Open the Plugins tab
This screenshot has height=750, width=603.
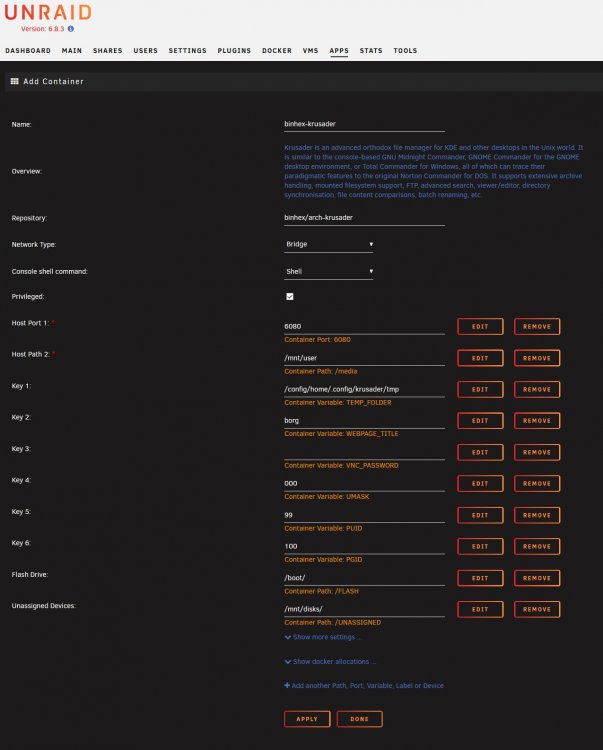click(234, 51)
